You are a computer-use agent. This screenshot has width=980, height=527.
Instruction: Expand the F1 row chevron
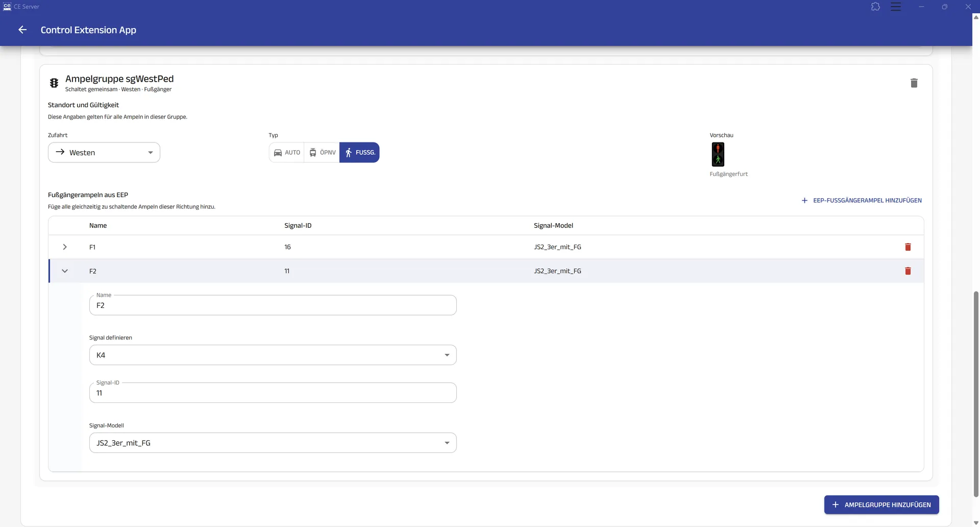pyautogui.click(x=65, y=247)
